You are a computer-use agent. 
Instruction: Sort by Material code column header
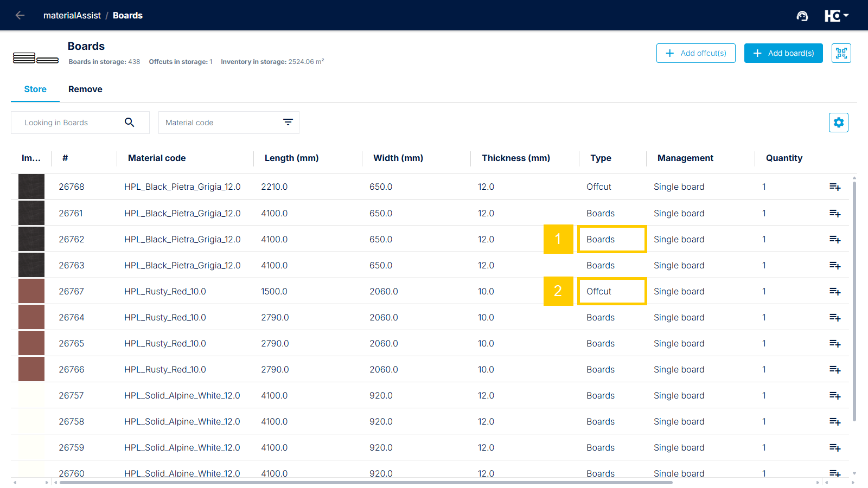(x=157, y=158)
